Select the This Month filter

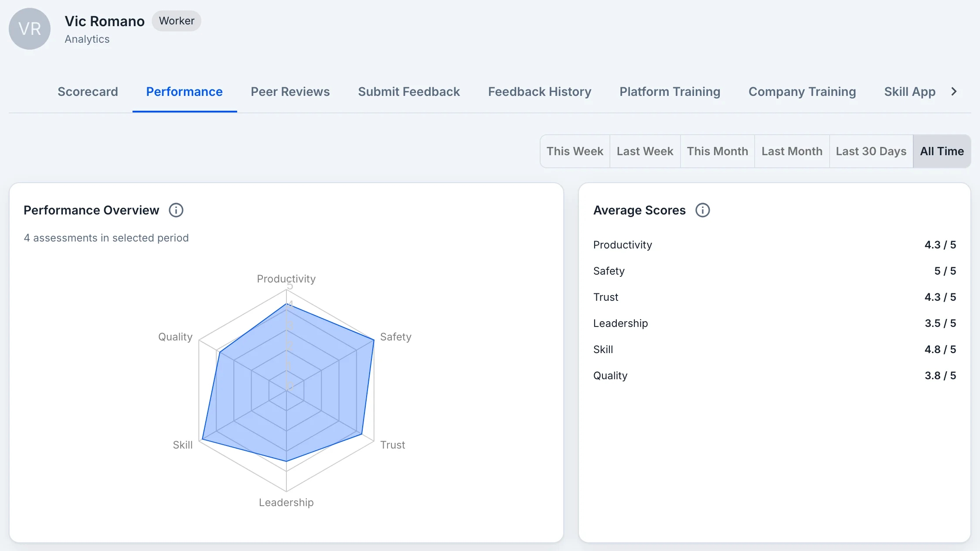(718, 151)
